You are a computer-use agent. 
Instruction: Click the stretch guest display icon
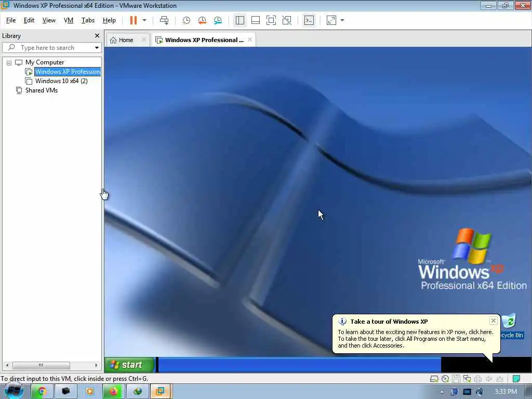[331, 20]
